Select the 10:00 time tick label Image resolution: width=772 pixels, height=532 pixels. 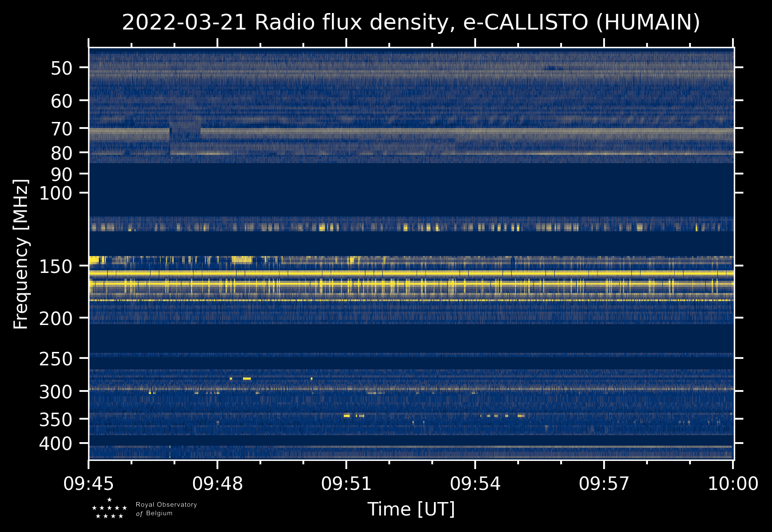coord(733,483)
